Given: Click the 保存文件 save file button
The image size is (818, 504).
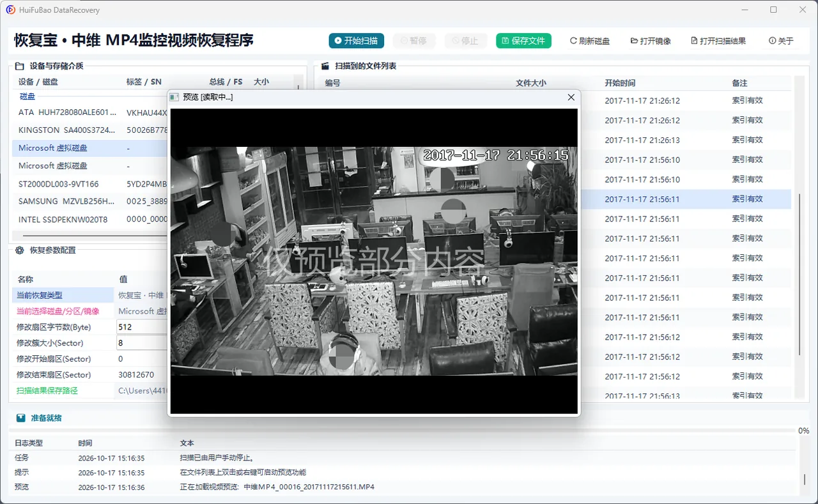Looking at the screenshot, I should point(523,41).
